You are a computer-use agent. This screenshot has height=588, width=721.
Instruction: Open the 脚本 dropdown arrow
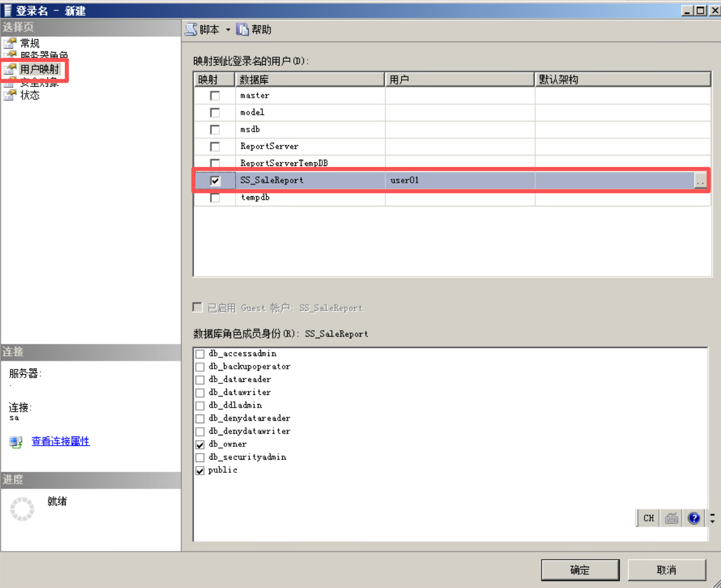tap(228, 30)
